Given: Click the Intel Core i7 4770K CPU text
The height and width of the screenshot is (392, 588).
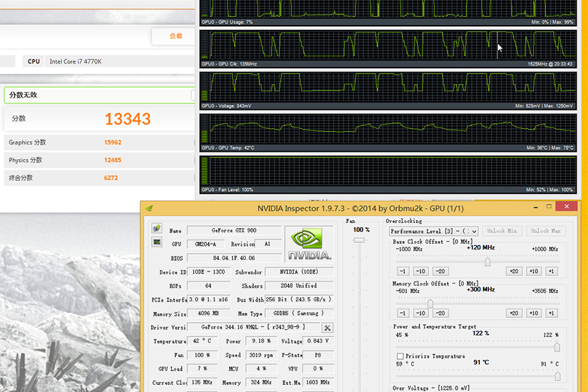Looking at the screenshot, I should pos(76,61).
